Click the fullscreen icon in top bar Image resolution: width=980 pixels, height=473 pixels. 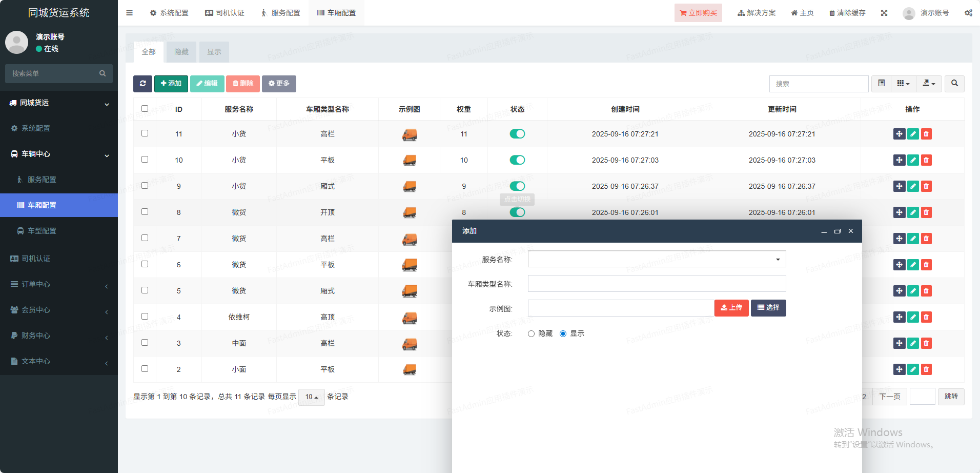[884, 13]
